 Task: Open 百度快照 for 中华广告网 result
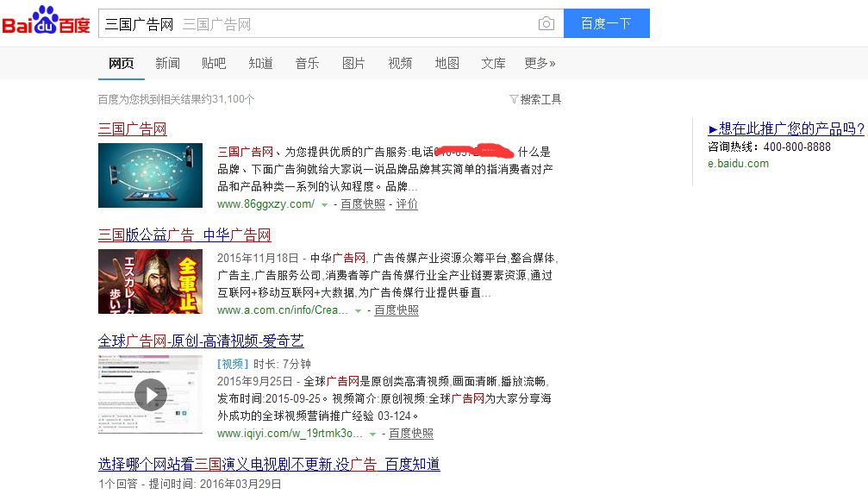(397, 310)
